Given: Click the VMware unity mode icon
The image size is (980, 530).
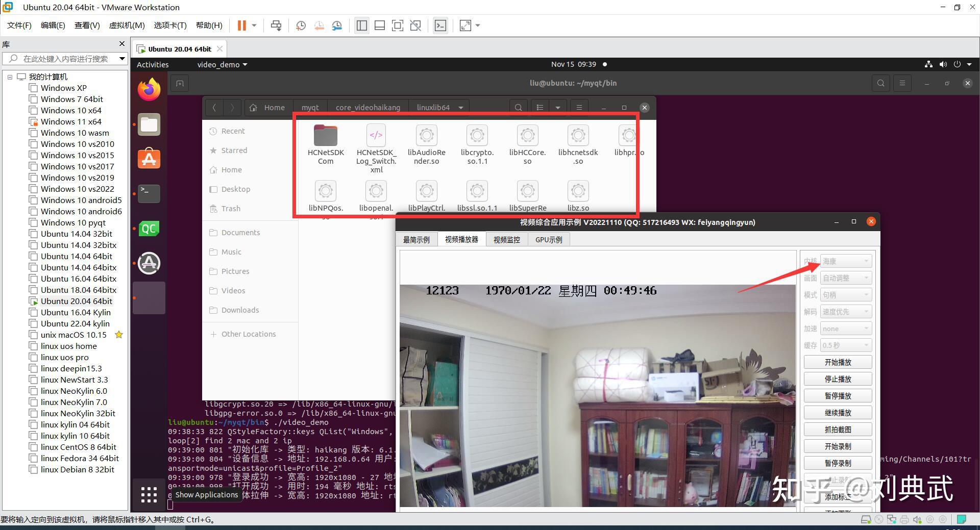Looking at the screenshot, I should click(x=415, y=26).
